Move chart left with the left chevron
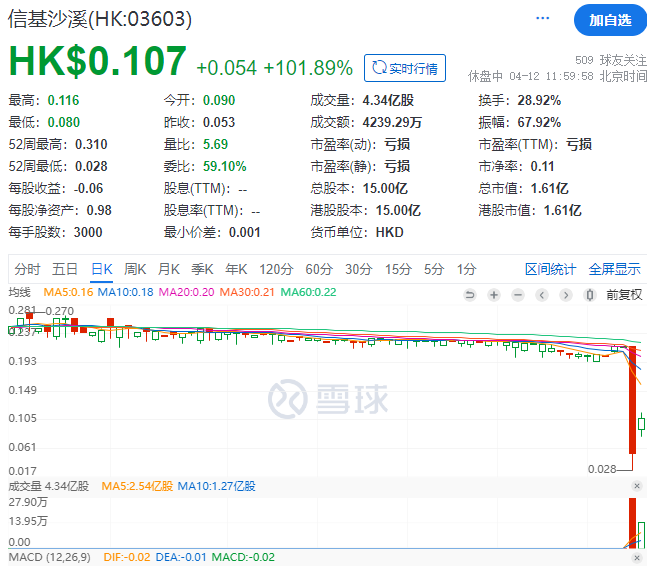Viewport: 647px width, 566px height. click(542, 295)
